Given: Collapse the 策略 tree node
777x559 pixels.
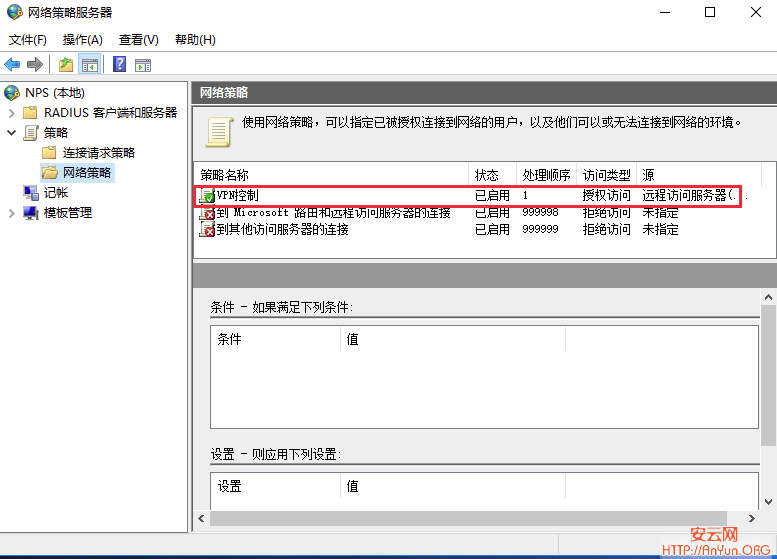Looking at the screenshot, I should (11, 133).
